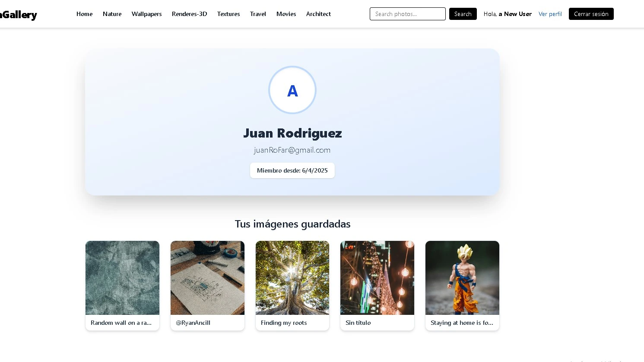Focus the Search photos input field

407,14
